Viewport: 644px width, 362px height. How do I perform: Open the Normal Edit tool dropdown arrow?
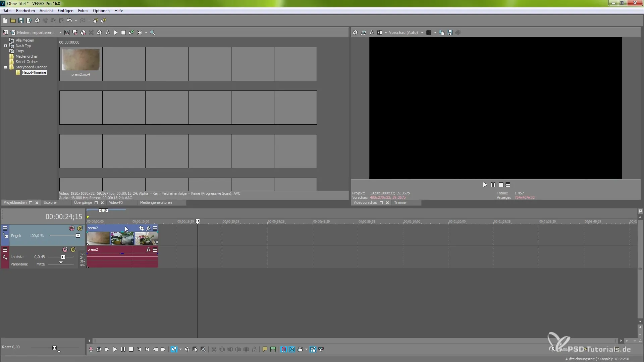point(180,349)
